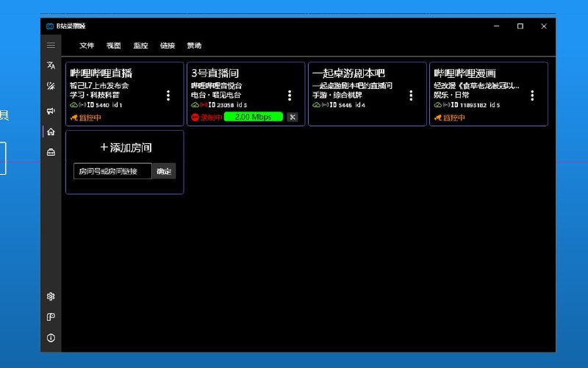The height and width of the screenshot is (368, 588).
Task: Click the 娱乐 · 日常 category text
Action: [x=451, y=95]
